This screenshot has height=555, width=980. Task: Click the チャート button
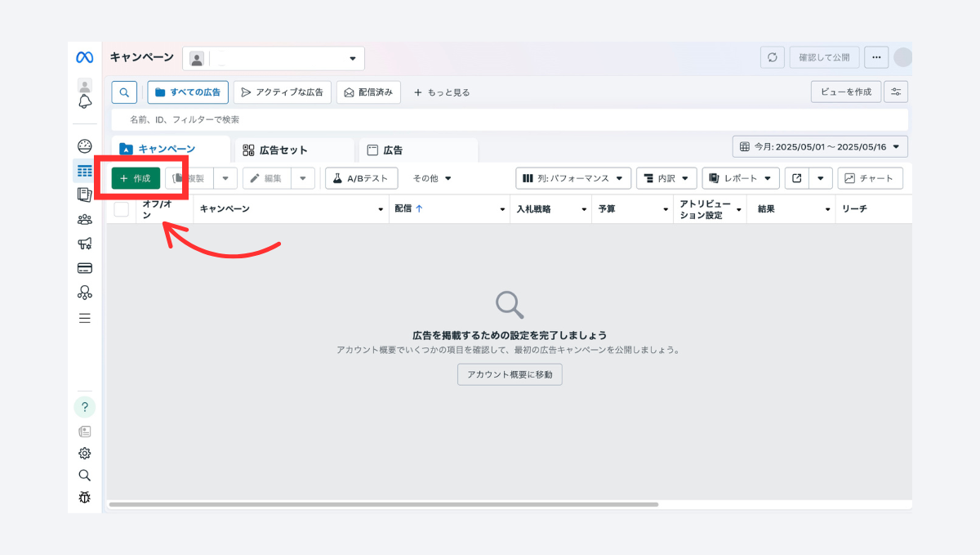pos(870,177)
